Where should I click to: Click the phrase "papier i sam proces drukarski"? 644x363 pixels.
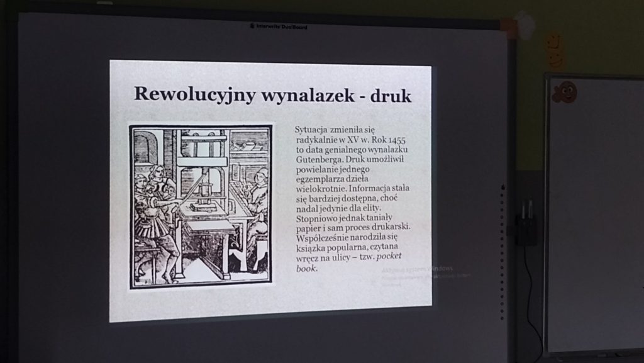(x=352, y=228)
